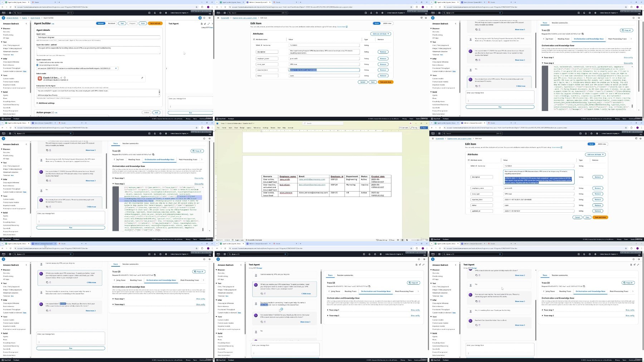The width and height of the screenshot is (644, 362).
Task: Click Agent name input field
Action: pos(98,37)
